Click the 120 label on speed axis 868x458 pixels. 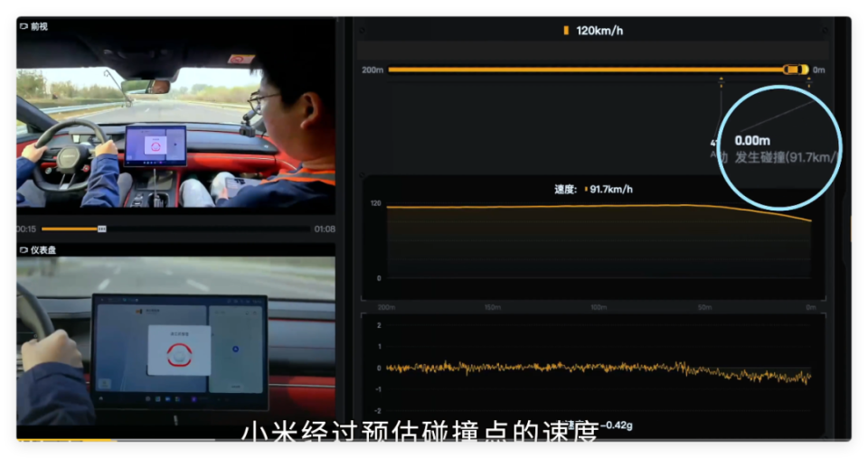pos(376,203)
